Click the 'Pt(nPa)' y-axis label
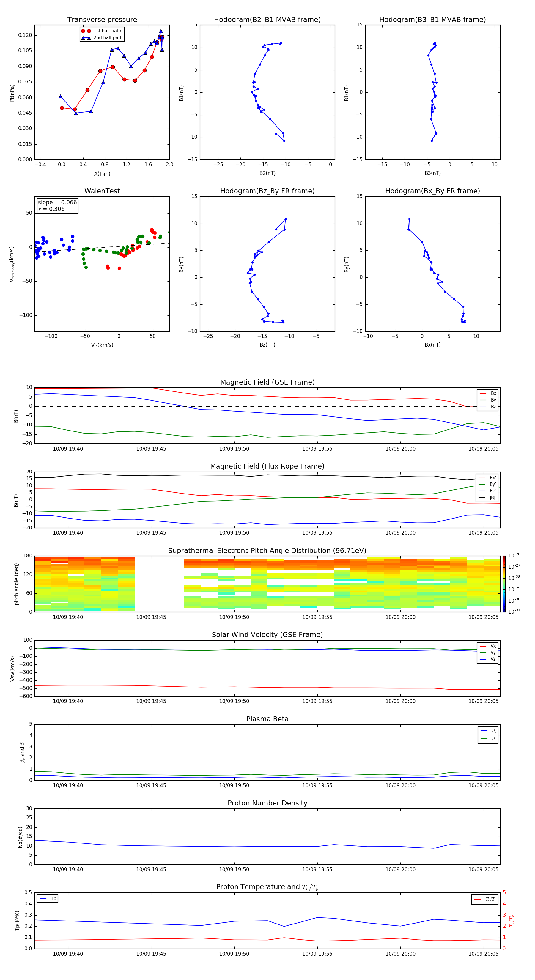Image resolution: width=535 pixels, height=980 pixels. point(12,93)
